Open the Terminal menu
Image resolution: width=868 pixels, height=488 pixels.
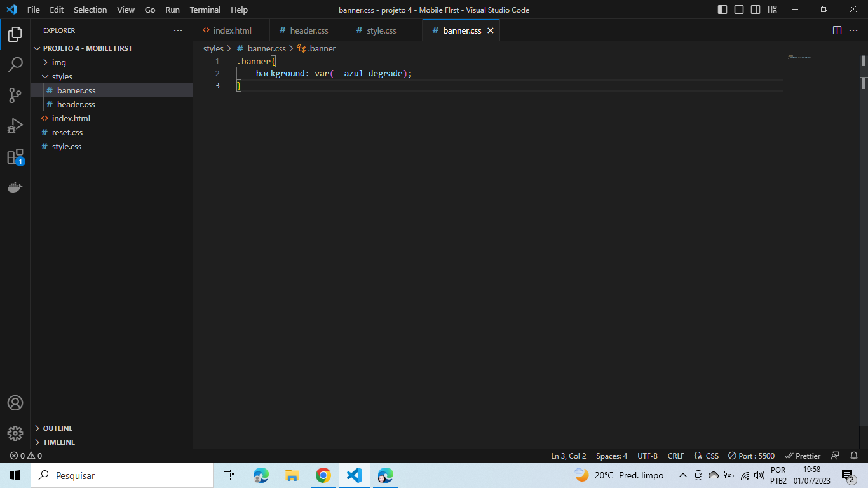tap(205, 10)
